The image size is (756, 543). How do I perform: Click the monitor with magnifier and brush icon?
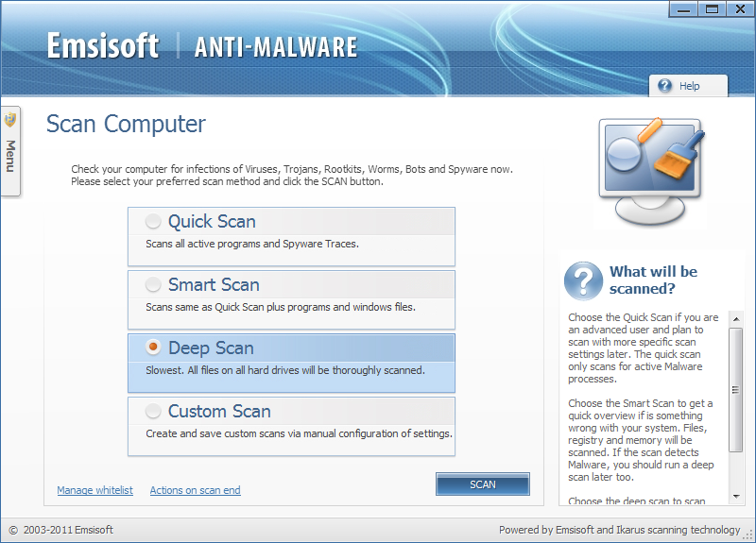coord(651,172)
